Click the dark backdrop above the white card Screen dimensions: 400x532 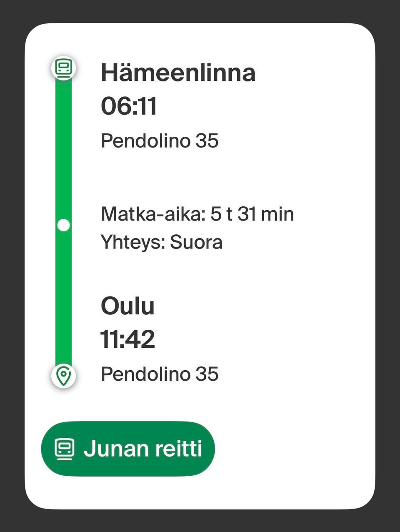point(200,11)
